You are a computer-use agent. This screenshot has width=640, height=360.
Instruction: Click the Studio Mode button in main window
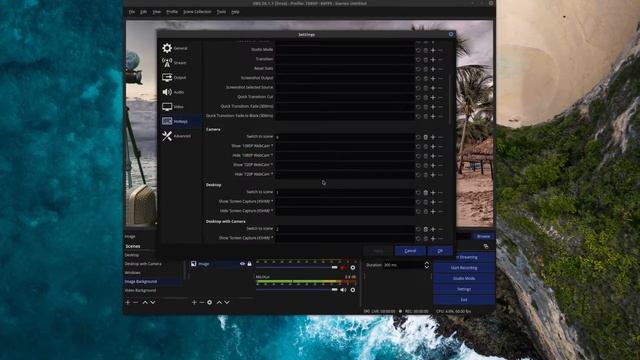[x=464, y=278]
